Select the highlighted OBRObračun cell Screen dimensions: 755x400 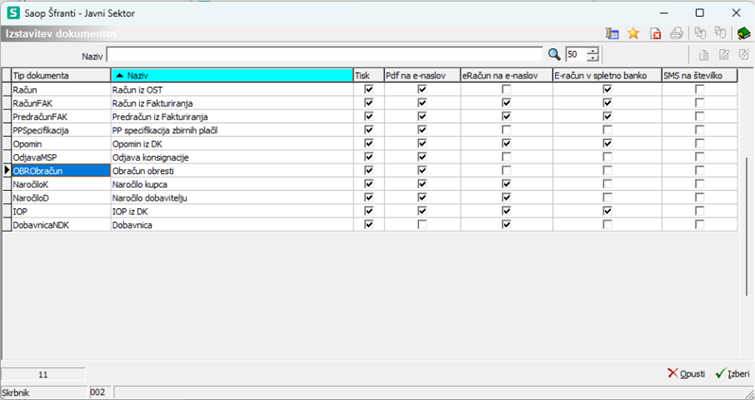tap(61, 170)
